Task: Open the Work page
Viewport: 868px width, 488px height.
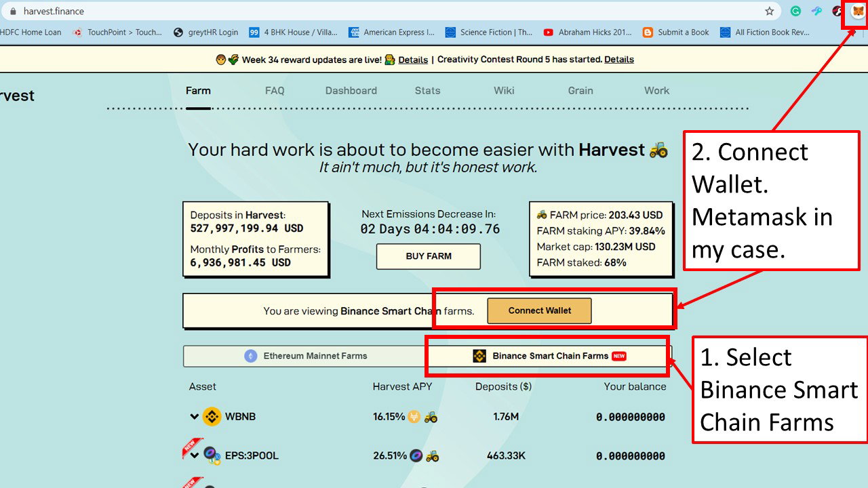Action: [656, 91]
